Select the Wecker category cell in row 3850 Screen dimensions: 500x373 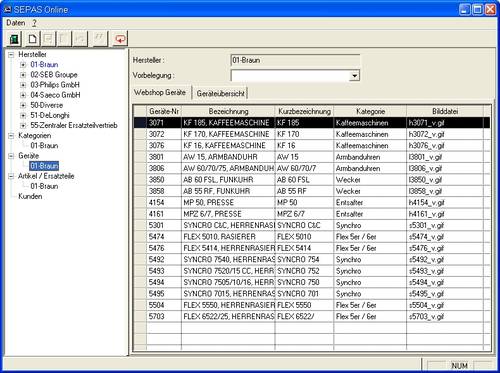[x=370, y=180]
